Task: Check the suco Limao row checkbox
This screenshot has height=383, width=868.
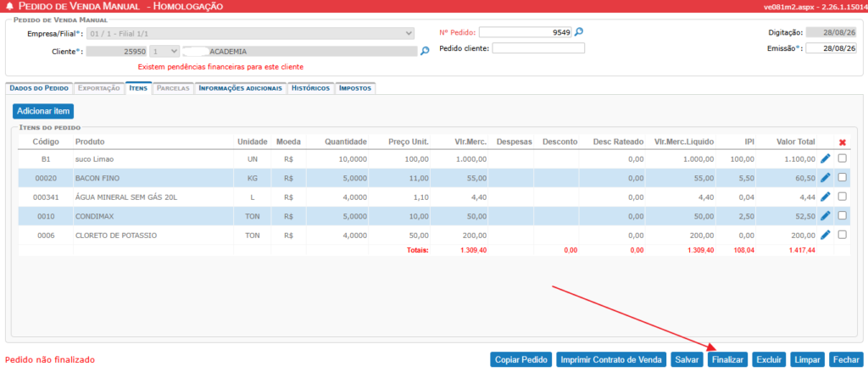Action: [x=843, y=158]
